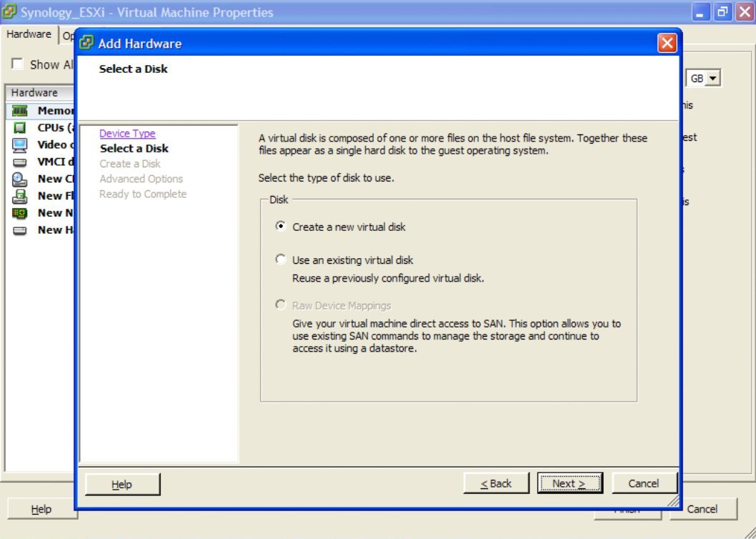The height and width of the screenshot is (539, 756).
Task: Click the Hardware column header
Action: (40, 93)
